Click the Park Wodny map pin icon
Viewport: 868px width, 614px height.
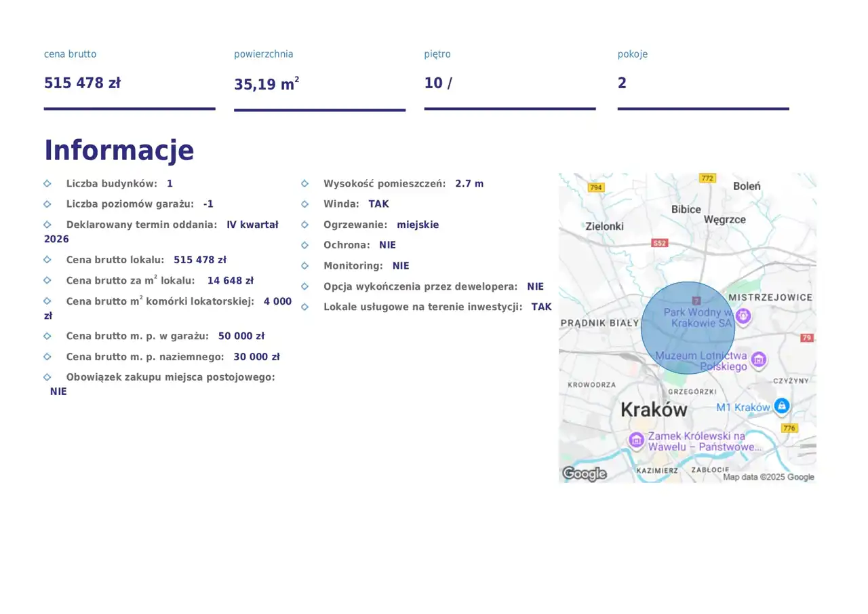[x=743, y=315]
